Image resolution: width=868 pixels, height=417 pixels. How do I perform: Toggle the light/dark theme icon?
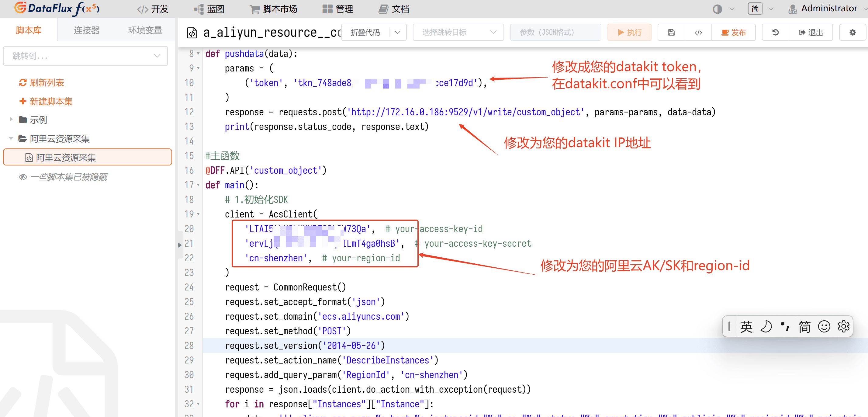718,9
